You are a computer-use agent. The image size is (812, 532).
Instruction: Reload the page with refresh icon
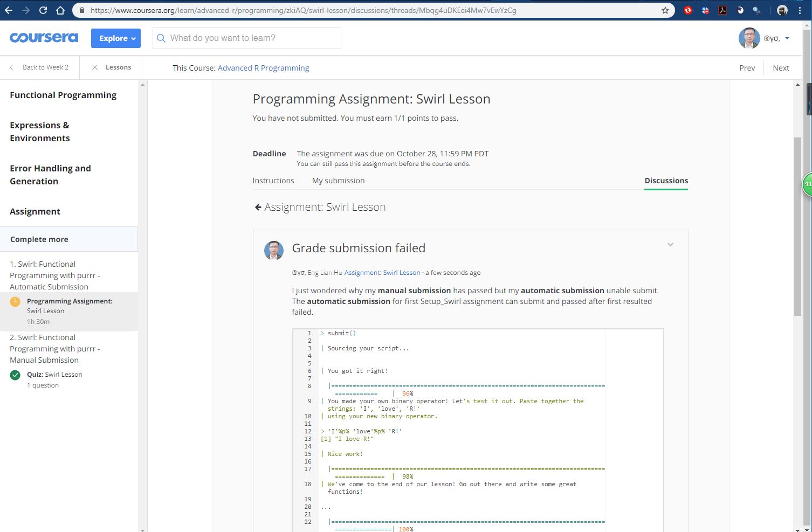click(43, 10)
